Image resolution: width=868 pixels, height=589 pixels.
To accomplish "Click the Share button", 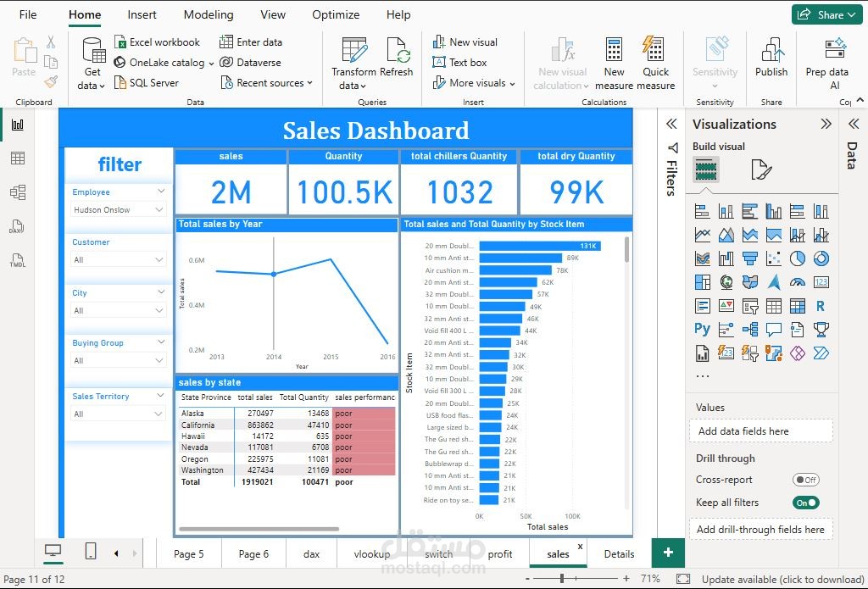I will (827, 15).
